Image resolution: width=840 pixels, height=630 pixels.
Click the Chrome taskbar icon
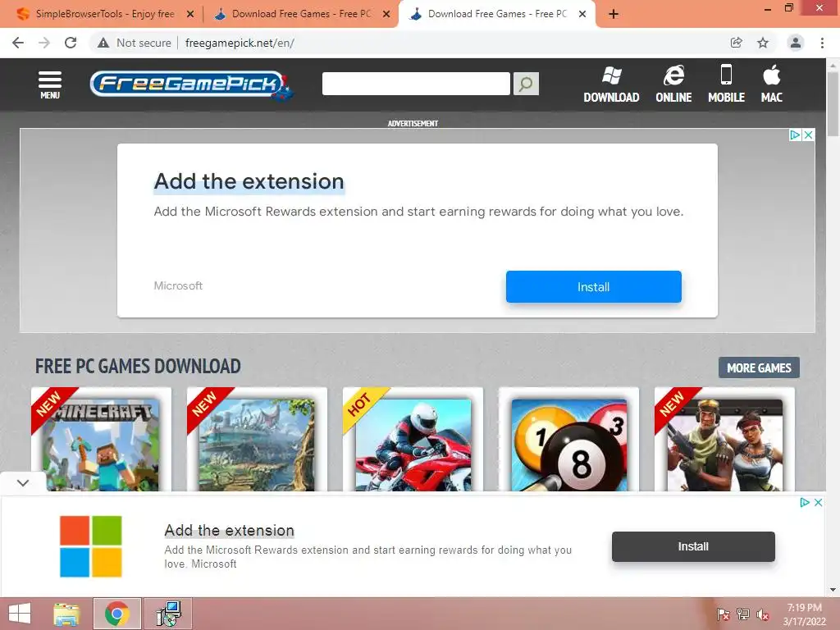116,614
